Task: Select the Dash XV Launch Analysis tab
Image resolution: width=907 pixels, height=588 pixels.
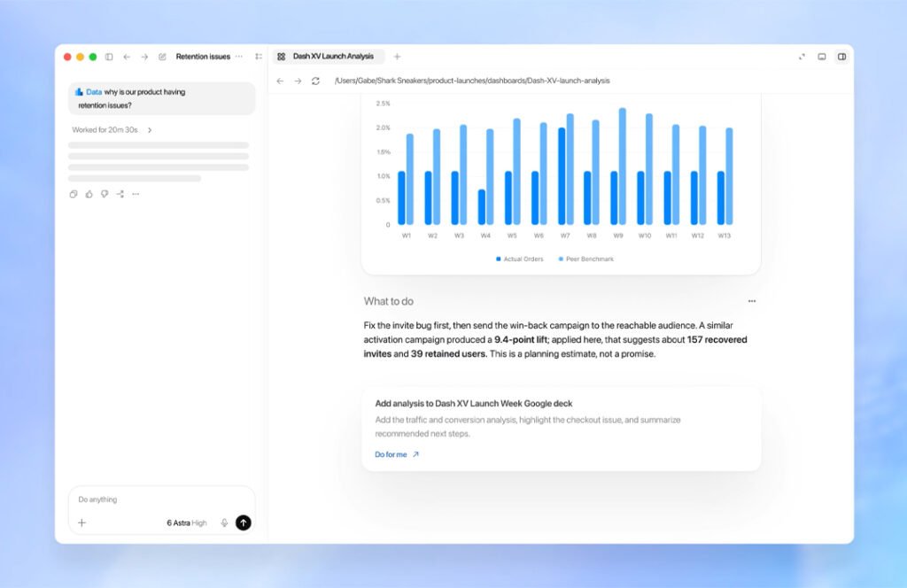Action: point(327,57)
